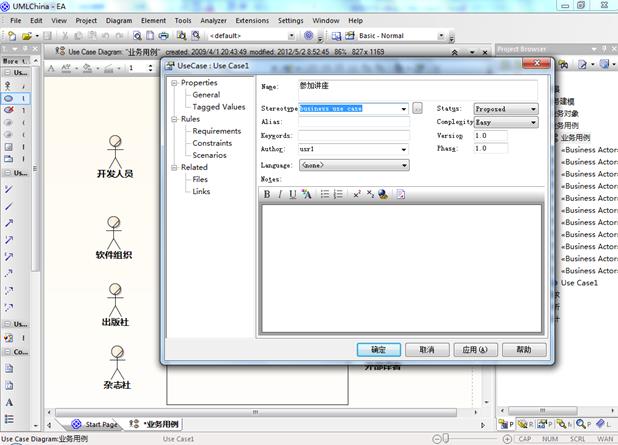Click the 帮助 (Help) button
This screenshot has height=445, width=618.
[524, 350]
